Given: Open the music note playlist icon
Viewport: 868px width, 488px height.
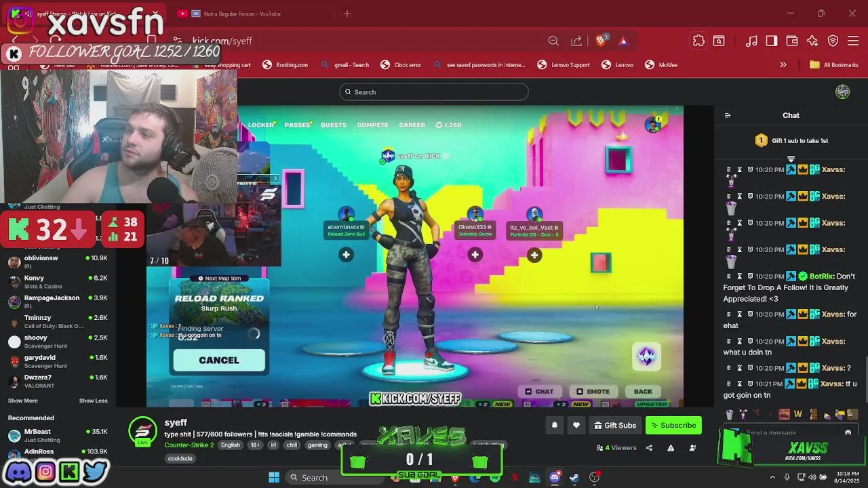Looking at the screenshot, I should [751, 41].
